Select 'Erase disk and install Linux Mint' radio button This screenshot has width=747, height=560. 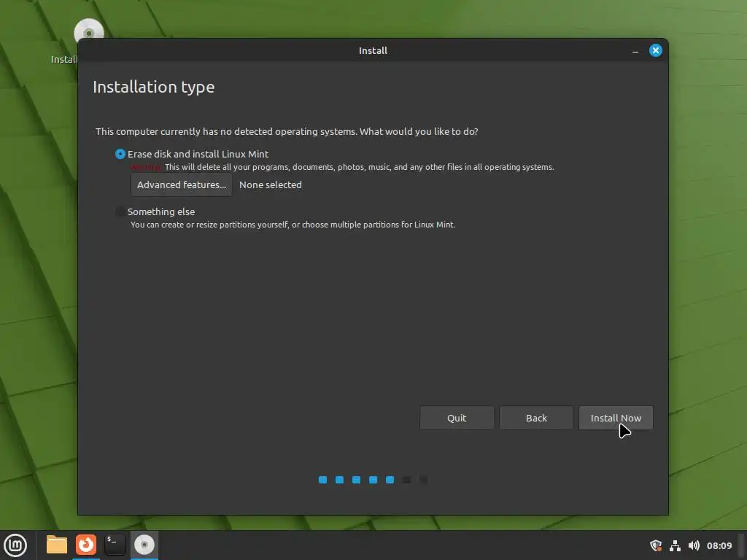[x=120, y=154]
